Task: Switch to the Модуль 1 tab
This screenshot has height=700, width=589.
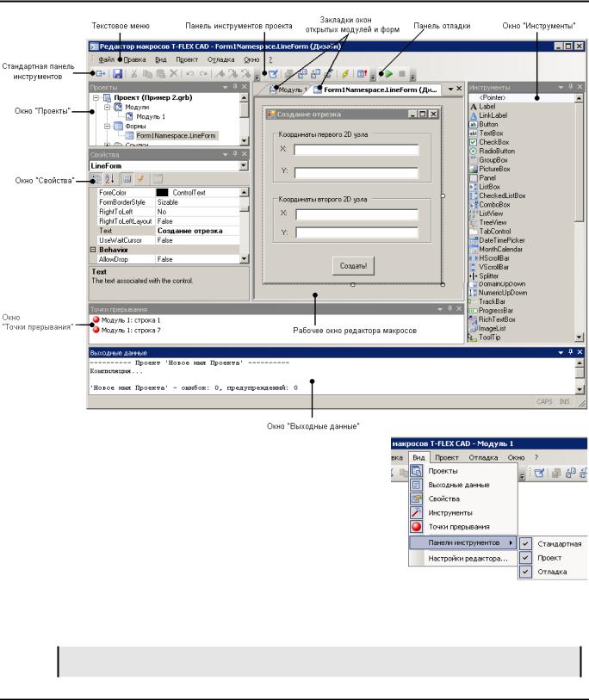Action: pos(288,90)
